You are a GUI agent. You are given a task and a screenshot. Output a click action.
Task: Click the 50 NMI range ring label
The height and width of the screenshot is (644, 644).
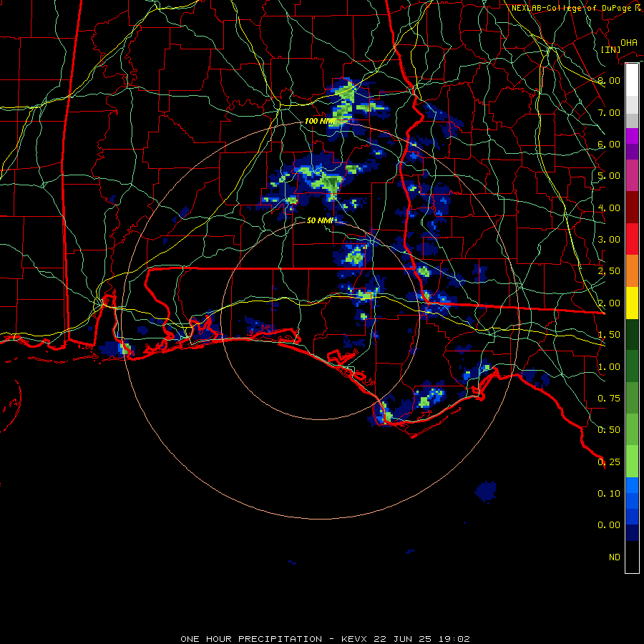pyautogui.click(x=320, y=220)
